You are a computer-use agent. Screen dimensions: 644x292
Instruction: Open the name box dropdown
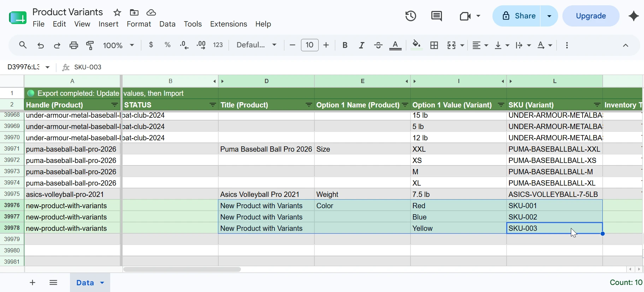pos(47,67)
